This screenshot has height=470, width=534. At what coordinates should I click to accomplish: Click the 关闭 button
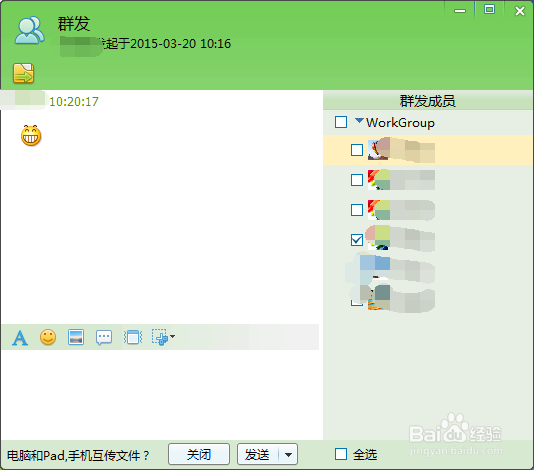click(199, 454)
